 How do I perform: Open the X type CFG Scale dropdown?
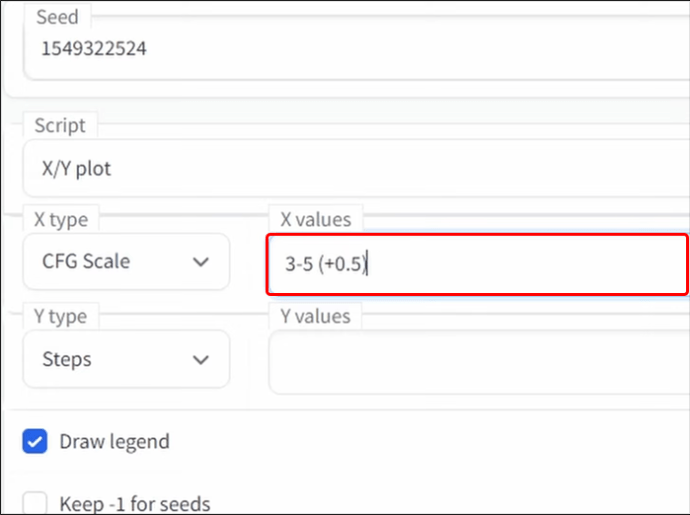(127, 262)
